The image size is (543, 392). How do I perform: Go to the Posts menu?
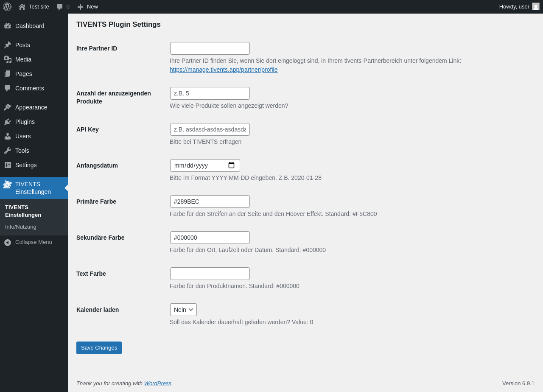click(34, 45)
